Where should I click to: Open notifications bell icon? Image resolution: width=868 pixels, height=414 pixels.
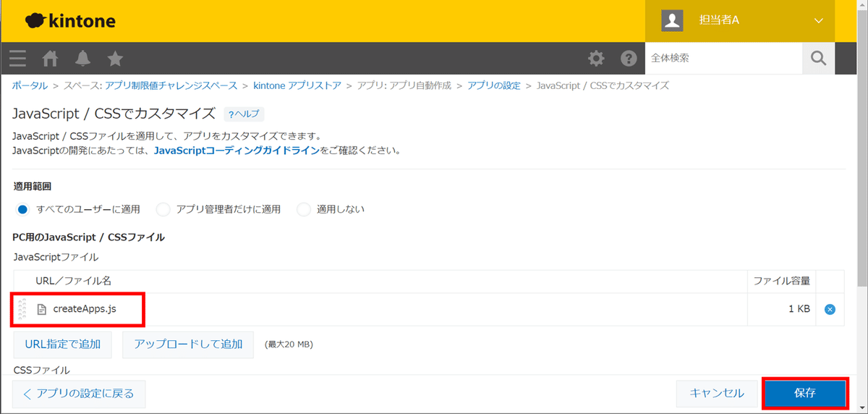click(82, 59)
